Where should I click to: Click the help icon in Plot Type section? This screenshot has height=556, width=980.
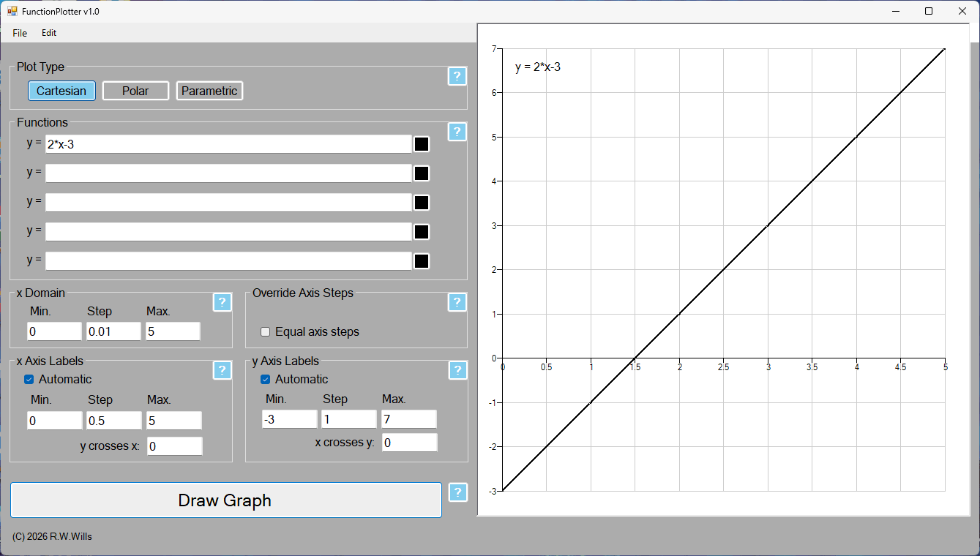point(457,76)
